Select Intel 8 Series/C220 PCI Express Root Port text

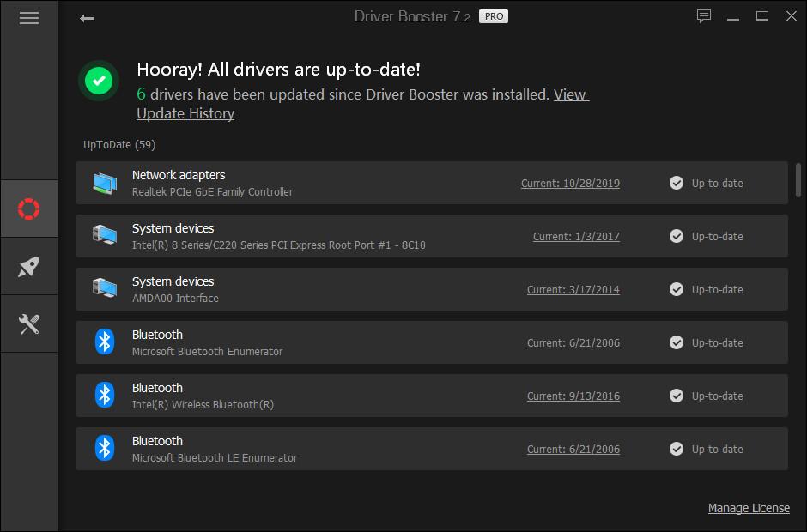(278, 245)
